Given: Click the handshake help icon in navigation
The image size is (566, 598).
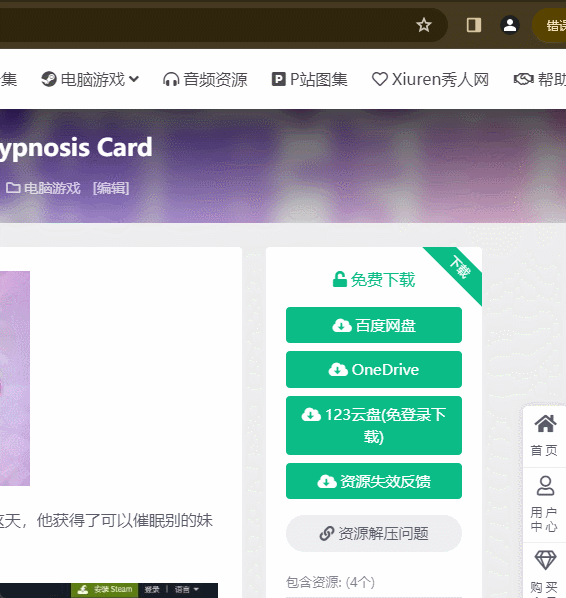Looking at the screenshot, I should (523, 79).
